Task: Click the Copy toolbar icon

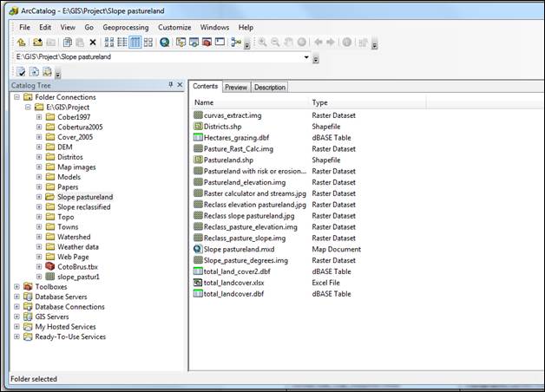Action: (x=67, y=42)
